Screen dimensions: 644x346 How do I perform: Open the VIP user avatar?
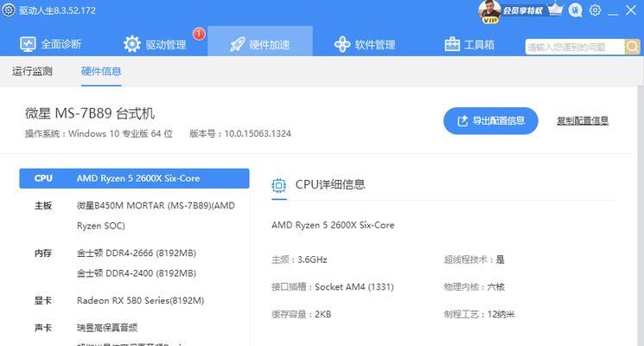click(x=489, y=11)
